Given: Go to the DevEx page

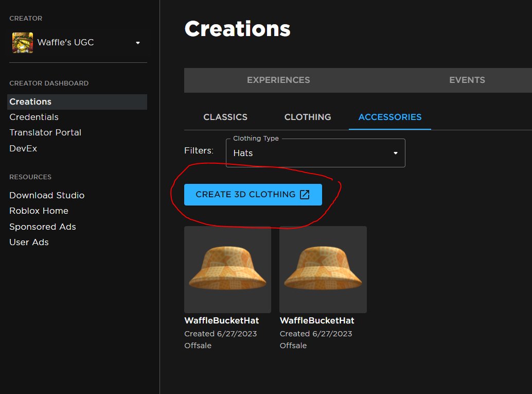Looking at the screenshot, I should click(23, 148).
